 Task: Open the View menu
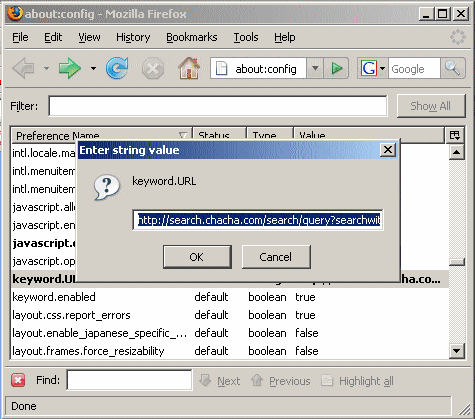pos(89,37)
